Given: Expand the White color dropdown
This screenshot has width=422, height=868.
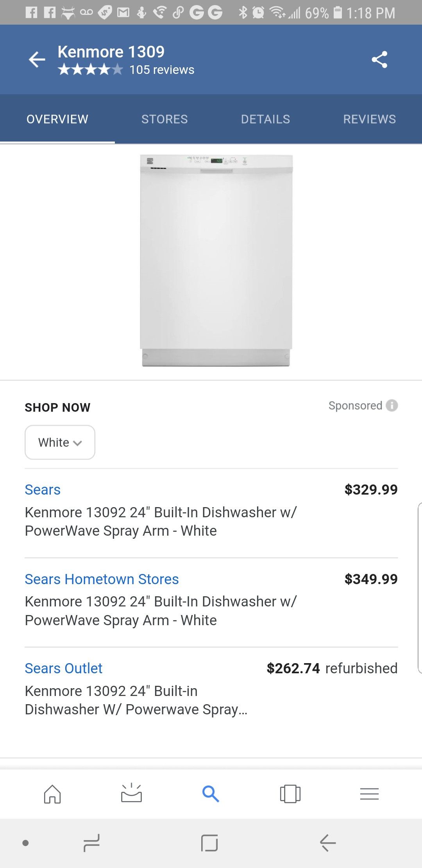Looking at the screenshot, I should pyautogui.click(x=60, y=442).
